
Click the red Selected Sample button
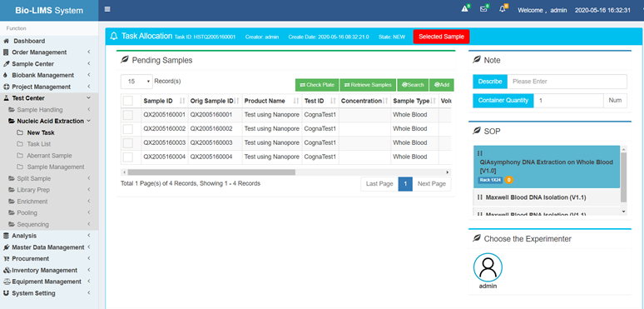click(x=442, y=37)
